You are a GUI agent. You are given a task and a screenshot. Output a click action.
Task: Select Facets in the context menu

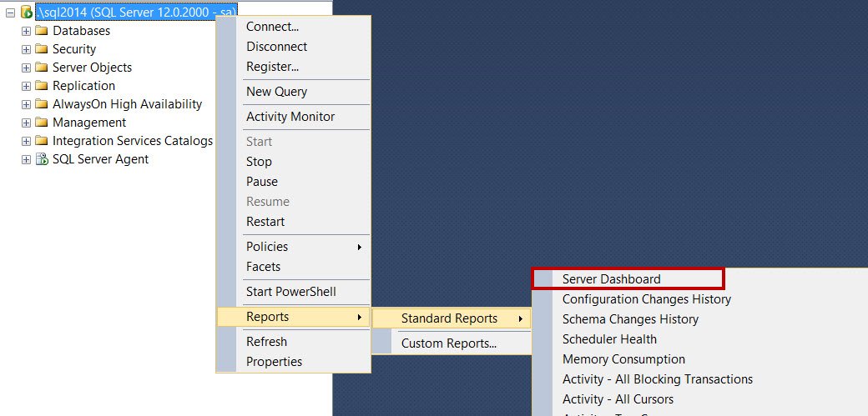(294, 267)
